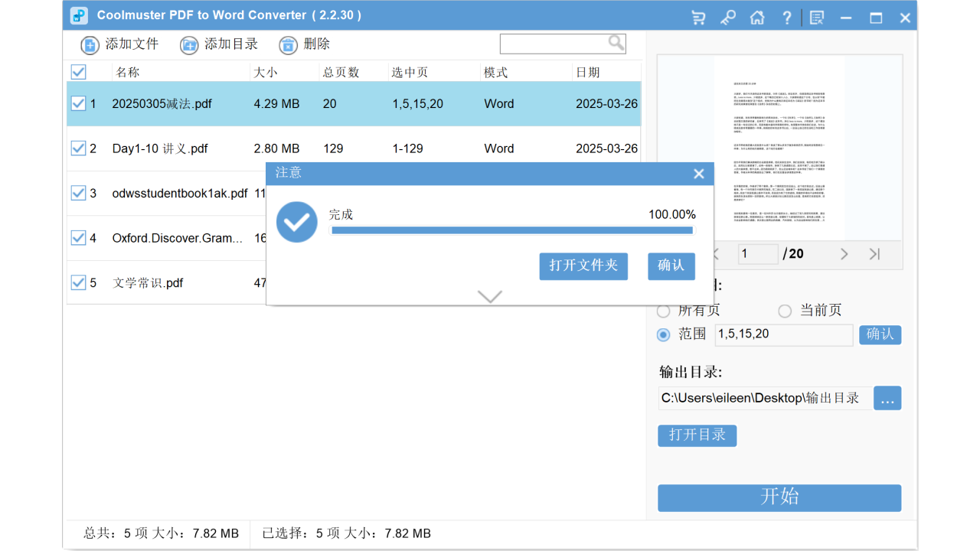Expand the dialog details with the down chevron
The width and height of the screenshot is (980, 551).
(x=489, y=296)
